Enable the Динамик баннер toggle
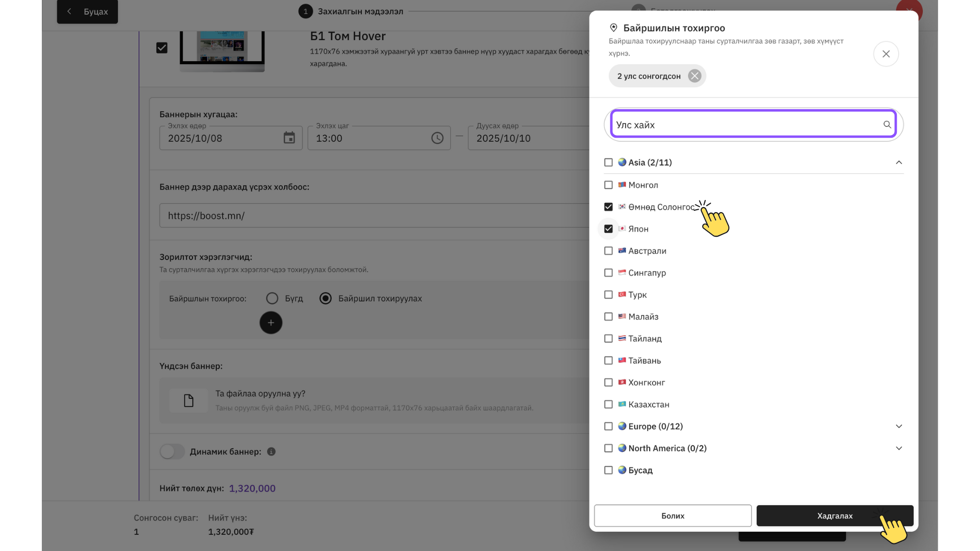The height and width of the screenshot is (551, 980). [x=172, y=452]
